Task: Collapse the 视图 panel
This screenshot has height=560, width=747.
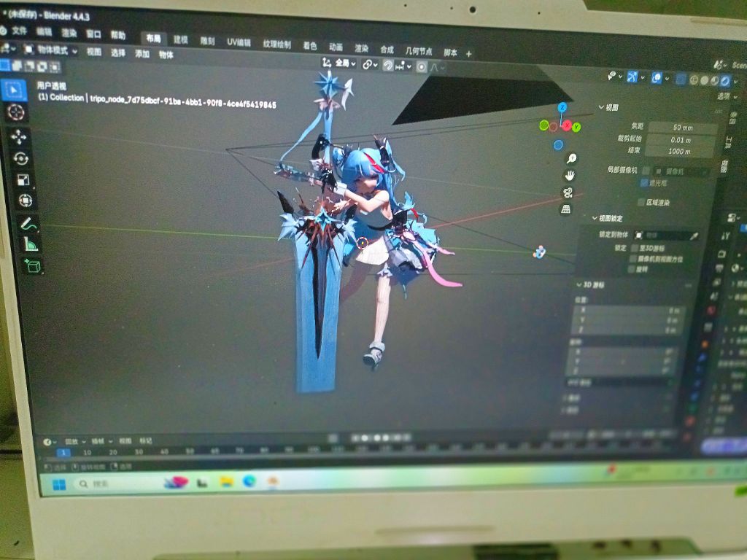Action: (x=608, y=108)
